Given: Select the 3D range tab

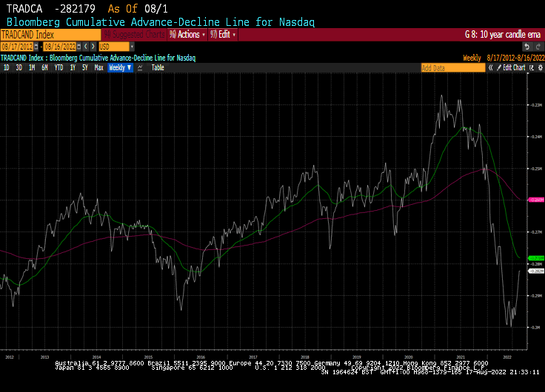Looking at the screenshot, I should 19,68.
